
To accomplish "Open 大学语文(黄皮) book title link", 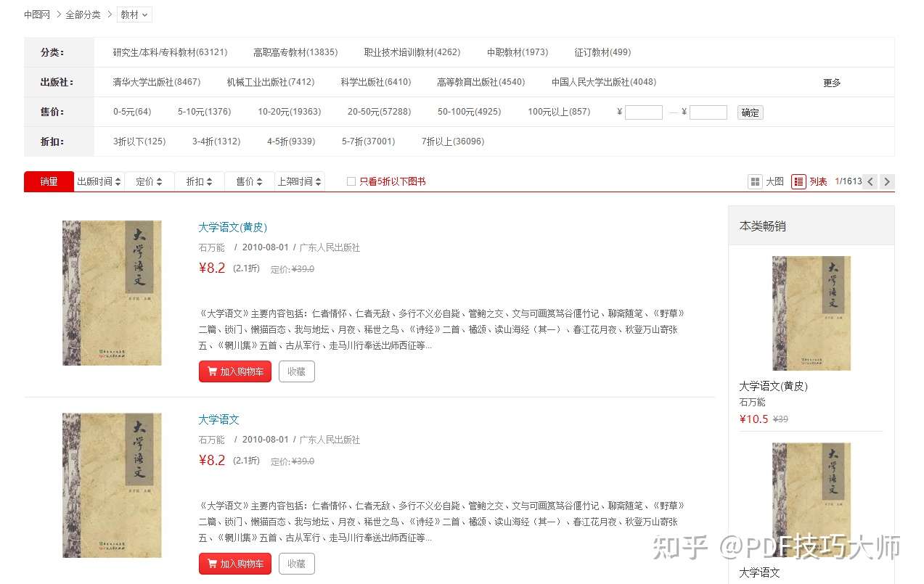I will [233, 227].
